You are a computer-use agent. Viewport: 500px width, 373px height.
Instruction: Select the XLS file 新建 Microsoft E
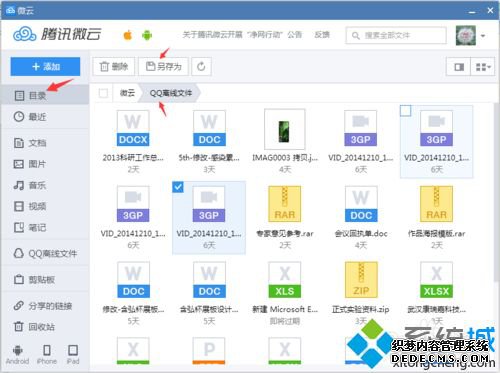click(285, 293)
